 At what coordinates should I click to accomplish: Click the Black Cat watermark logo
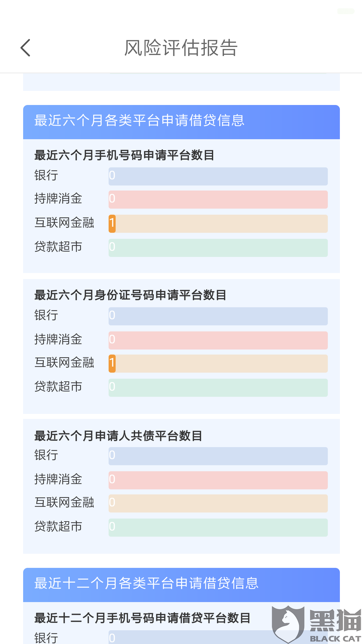tap(316, 625)
